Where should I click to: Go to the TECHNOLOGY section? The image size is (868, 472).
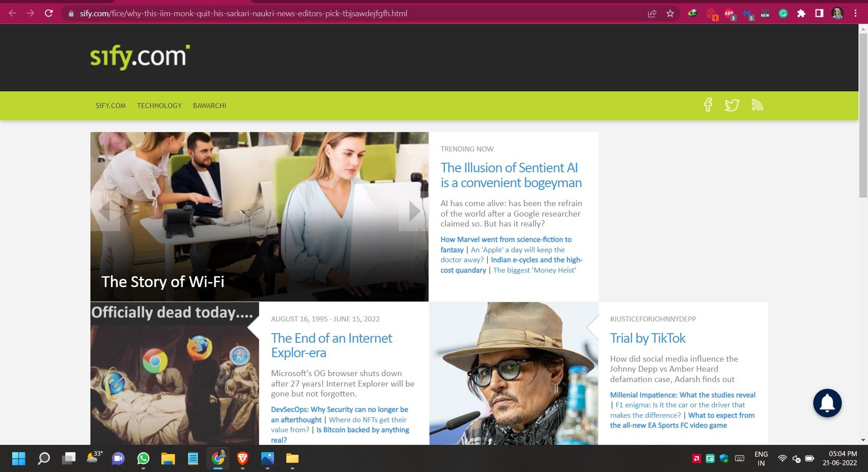pos(159,106)
